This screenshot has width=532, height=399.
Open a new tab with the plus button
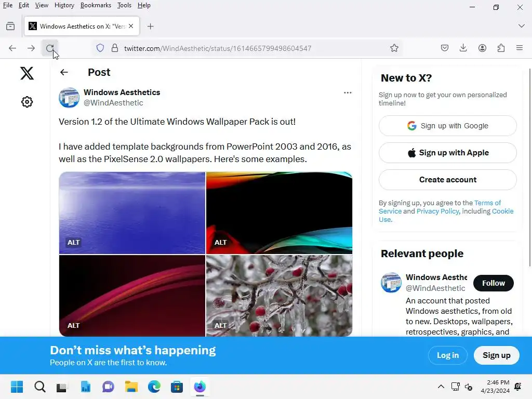coord(151,26)
